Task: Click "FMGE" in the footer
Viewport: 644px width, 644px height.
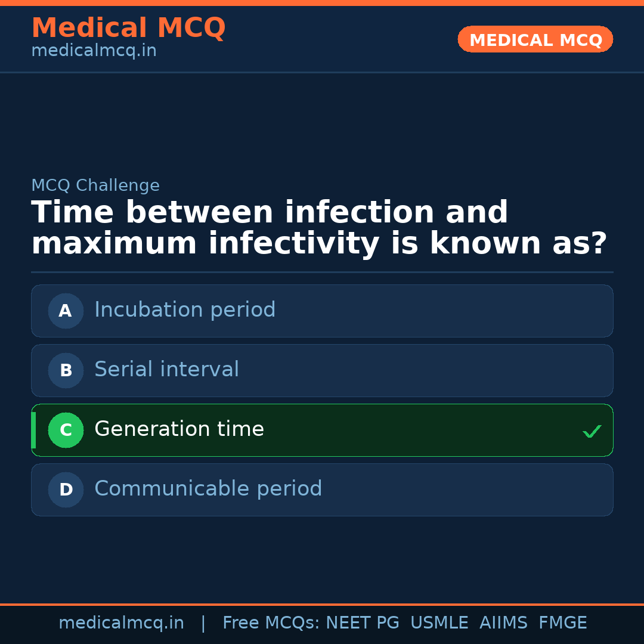Action: pyautogui.click(x=562, y=623)
